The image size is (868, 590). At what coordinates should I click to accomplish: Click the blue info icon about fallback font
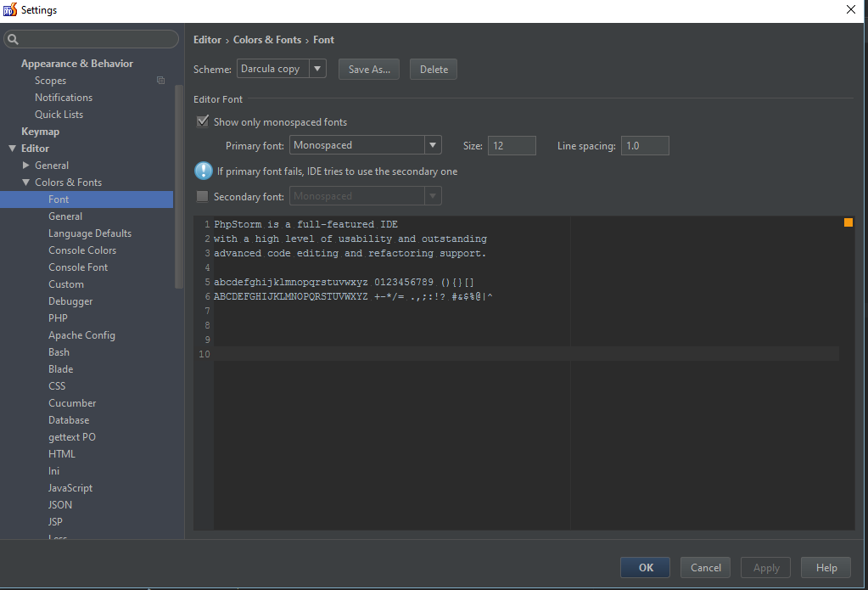204,171
